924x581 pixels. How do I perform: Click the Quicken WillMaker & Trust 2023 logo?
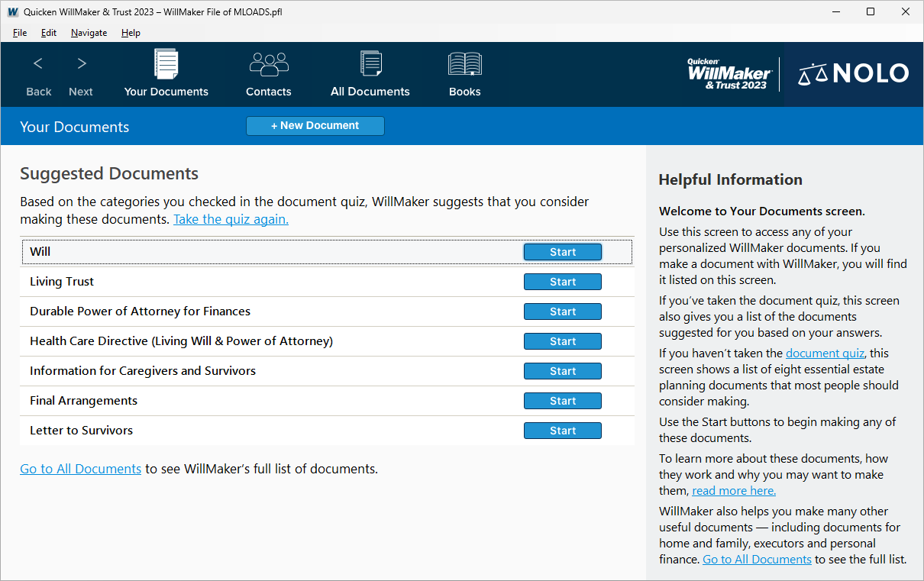(x=729, y=74)
